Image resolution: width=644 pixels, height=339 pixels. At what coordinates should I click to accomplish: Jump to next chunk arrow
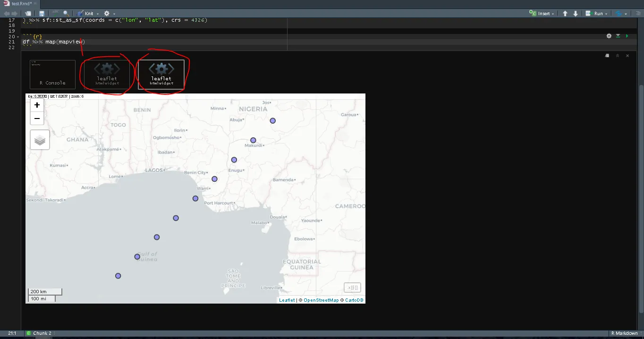coord(576,14)
